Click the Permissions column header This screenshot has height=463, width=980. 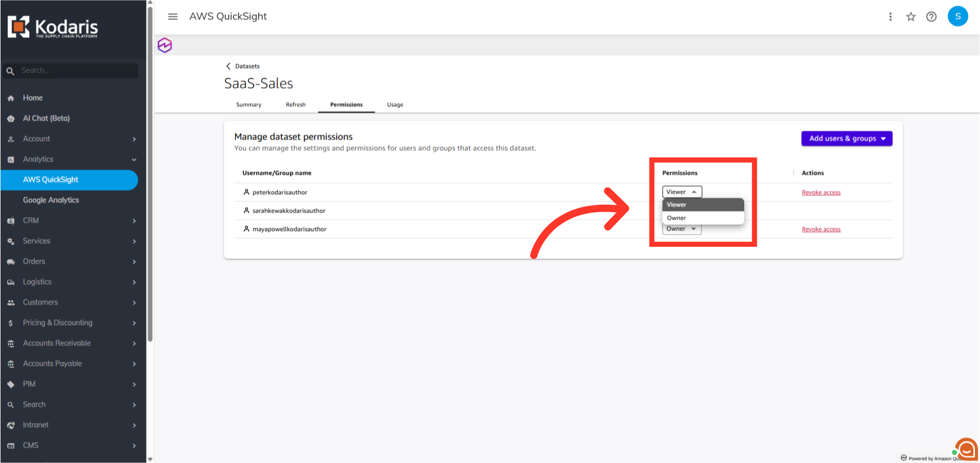[x=680, y=173]
